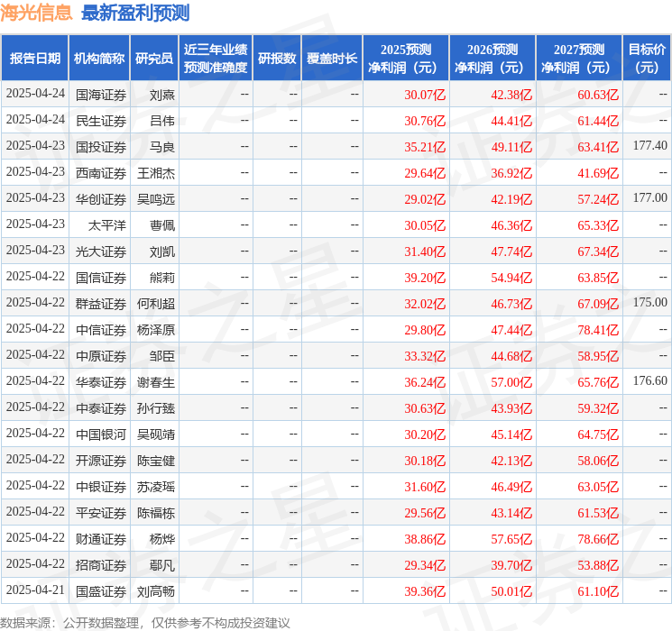Click analyst name 吕伟

[x=162, y=121]
